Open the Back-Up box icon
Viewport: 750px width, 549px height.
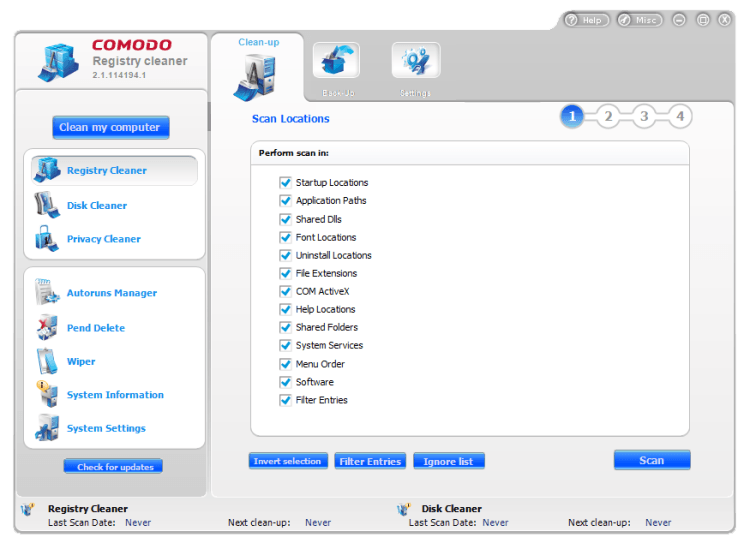[x=337, y=60]
